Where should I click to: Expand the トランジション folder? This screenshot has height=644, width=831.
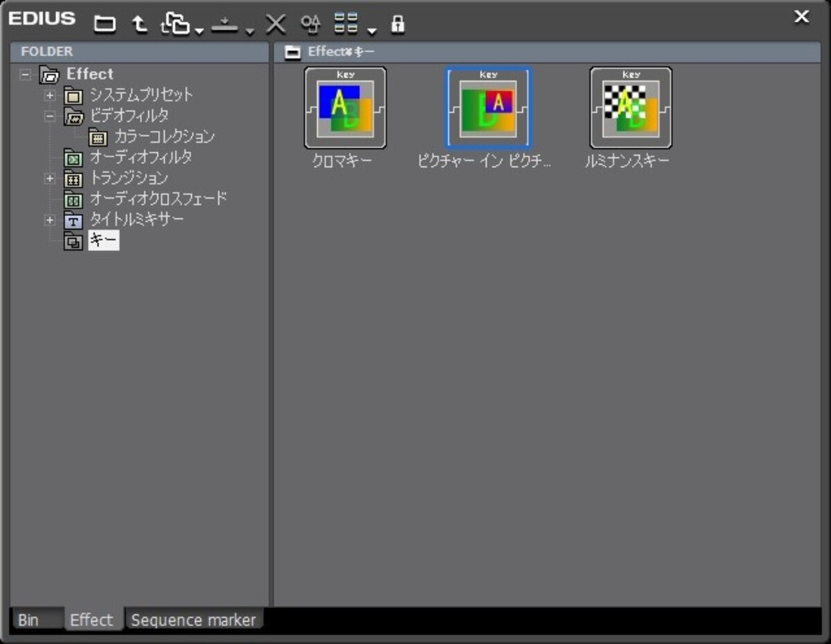tap(50, 178)
